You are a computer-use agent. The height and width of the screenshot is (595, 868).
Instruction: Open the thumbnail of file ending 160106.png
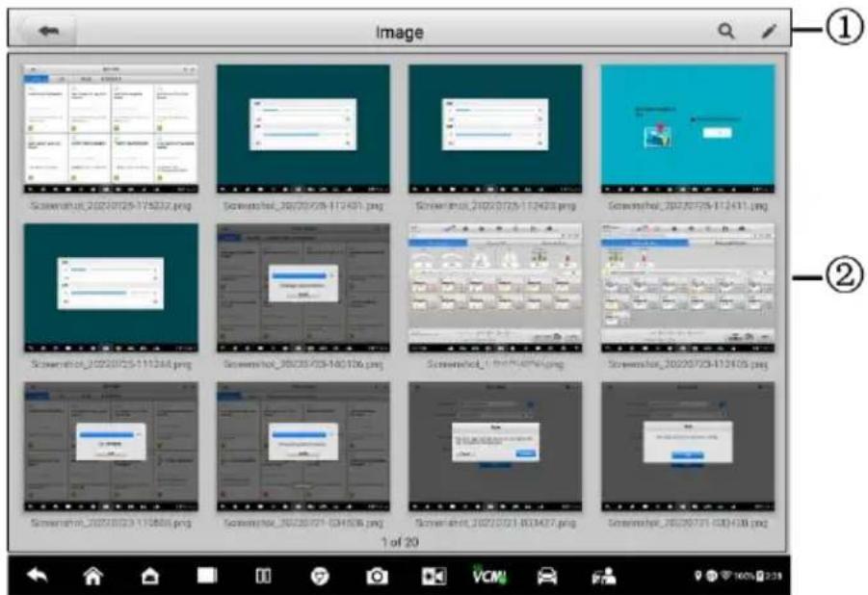(302, 287)
